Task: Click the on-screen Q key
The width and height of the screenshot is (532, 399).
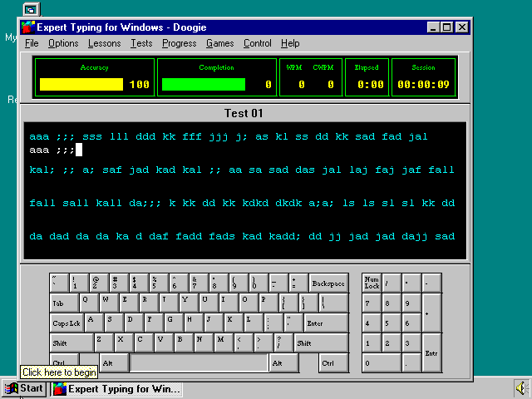Action: pyautogui.click(x=89, y=303)
